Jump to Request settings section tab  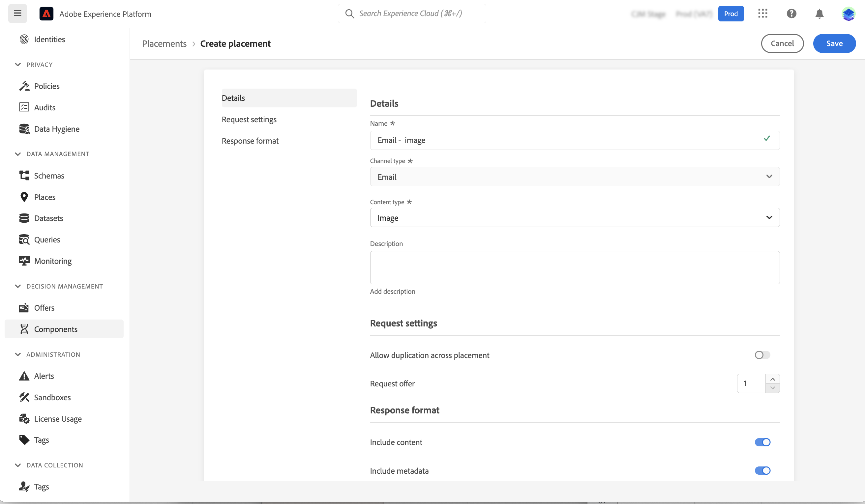[249, 119]
